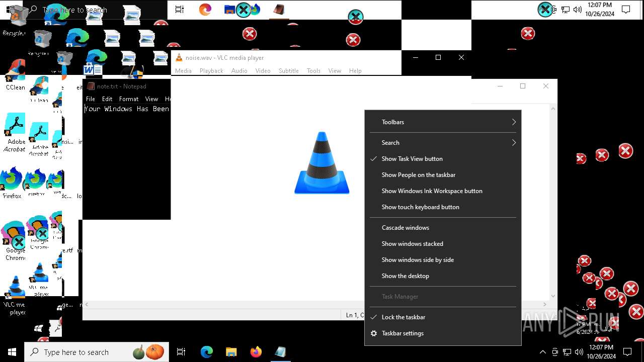Open File Explorer from the bottom taskbar
Screen dimensions: 644x362
pos(231,352)
